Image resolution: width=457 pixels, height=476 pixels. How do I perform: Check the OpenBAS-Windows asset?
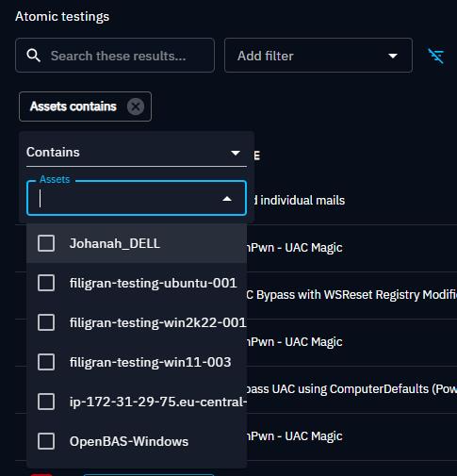coord(46,441)
